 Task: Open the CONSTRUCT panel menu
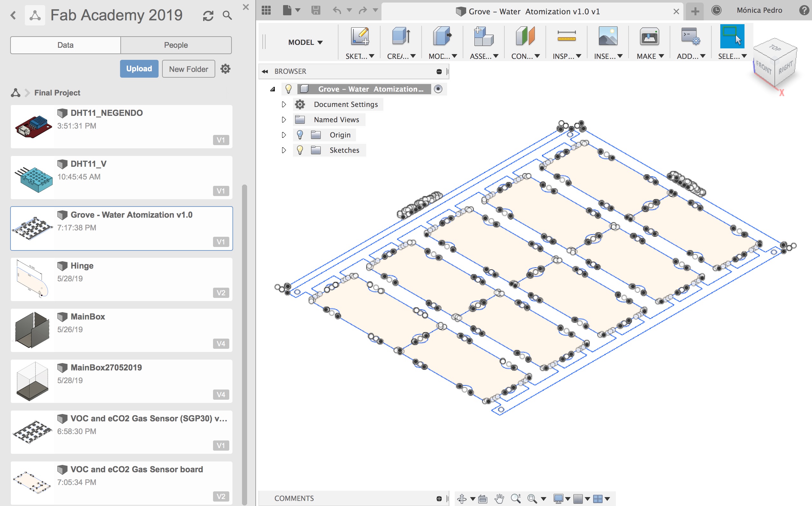point(525,56)
